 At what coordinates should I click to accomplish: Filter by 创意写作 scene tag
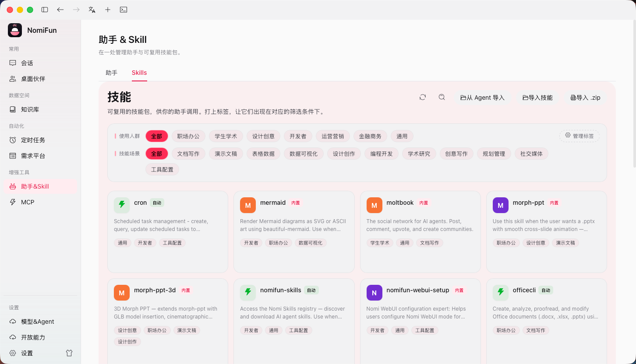456,154
